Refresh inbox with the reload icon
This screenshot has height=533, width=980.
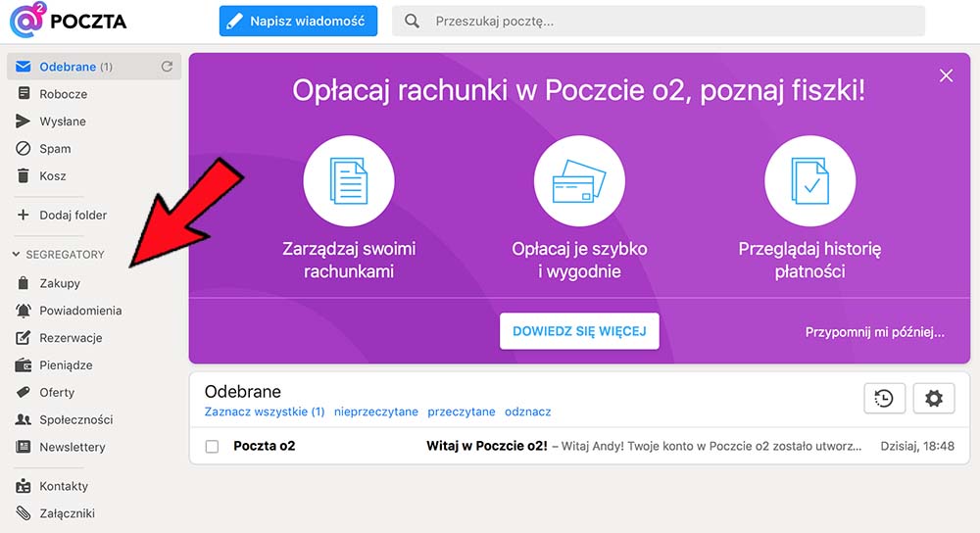167,67
